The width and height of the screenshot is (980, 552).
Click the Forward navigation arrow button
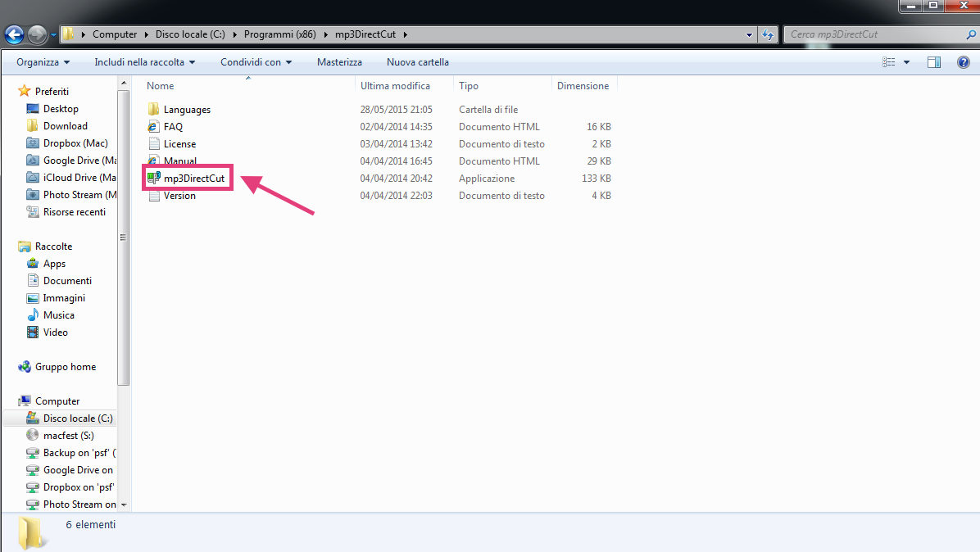coord(38,34)
